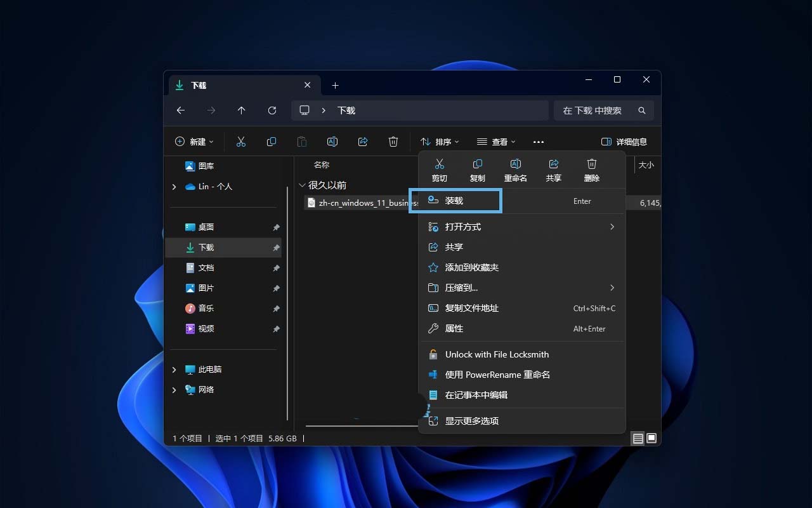Open the Documents folder in sidebar
This screenshot has width=812, height=508.
click(x=206, y=268)
